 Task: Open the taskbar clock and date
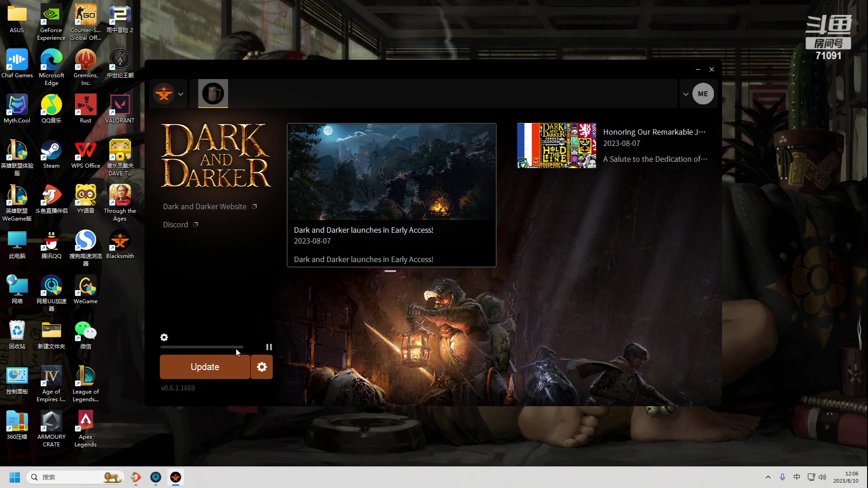(x=846, y=477)
